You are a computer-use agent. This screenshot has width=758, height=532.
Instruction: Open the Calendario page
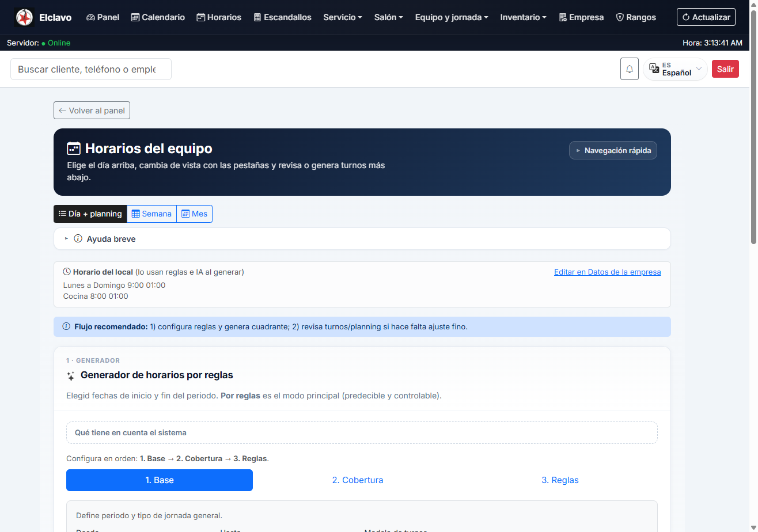158,17
